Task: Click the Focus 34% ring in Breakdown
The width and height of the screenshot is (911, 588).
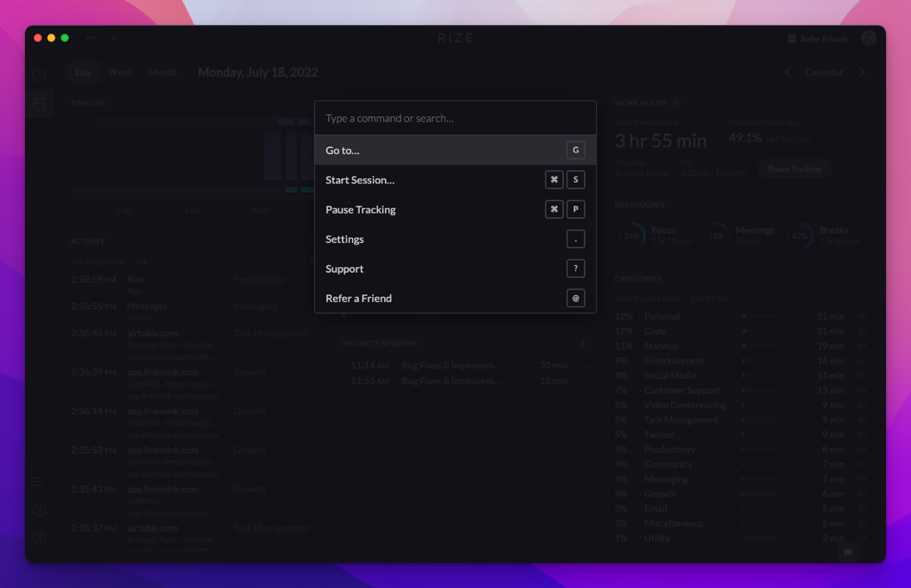Action: 631,236
